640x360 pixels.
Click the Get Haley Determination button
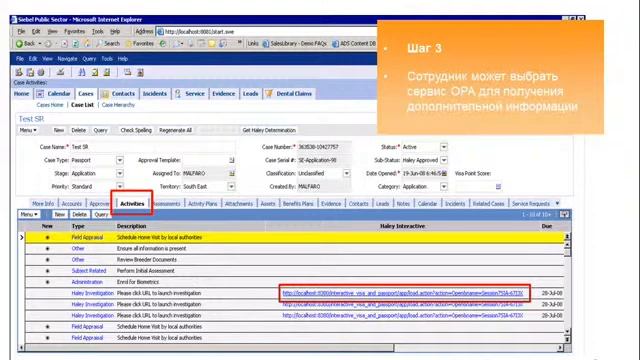[269, 130]
